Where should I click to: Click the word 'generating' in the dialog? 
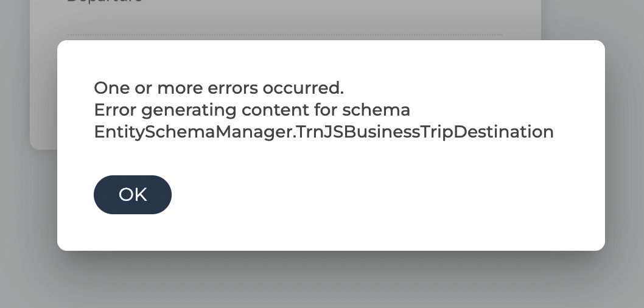tap(189, 111)
